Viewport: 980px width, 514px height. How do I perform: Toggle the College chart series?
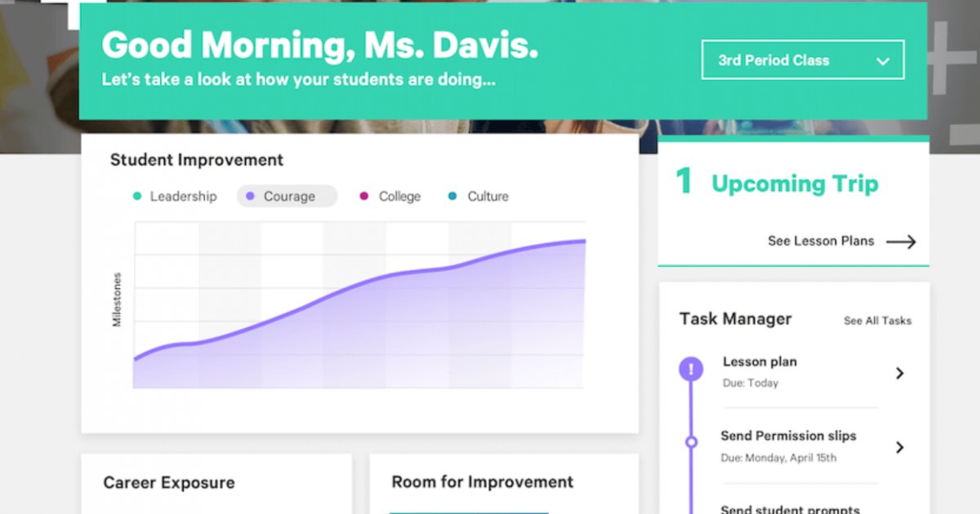click(390, 197)
